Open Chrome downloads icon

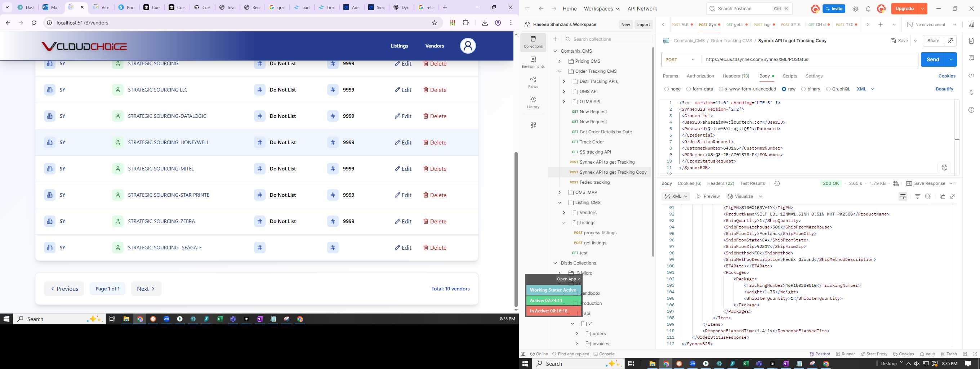[485, 23]
